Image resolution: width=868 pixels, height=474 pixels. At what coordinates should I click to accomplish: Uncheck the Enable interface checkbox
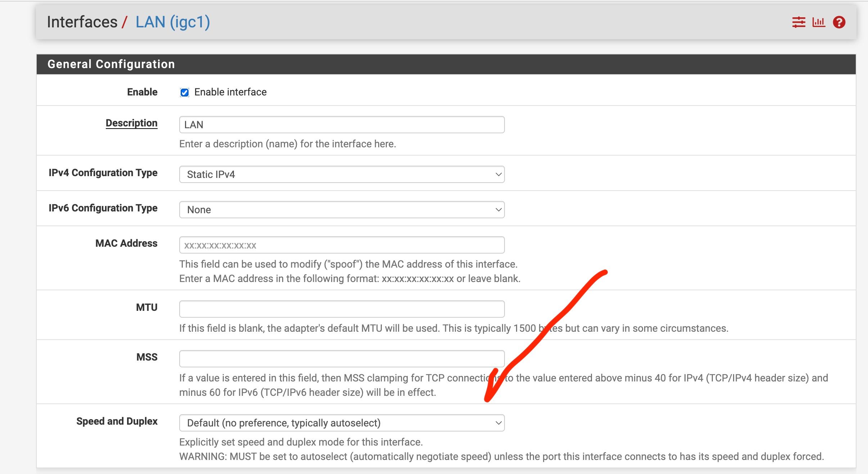(x=185, y=93)
